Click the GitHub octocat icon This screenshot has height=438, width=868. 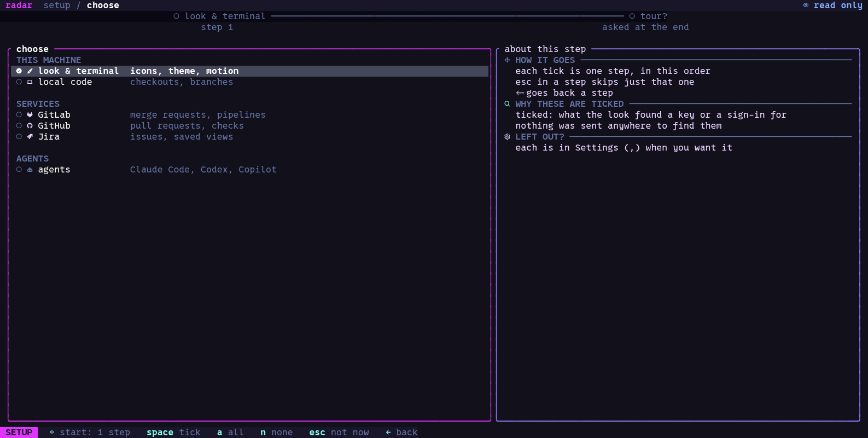click(30, 126)
